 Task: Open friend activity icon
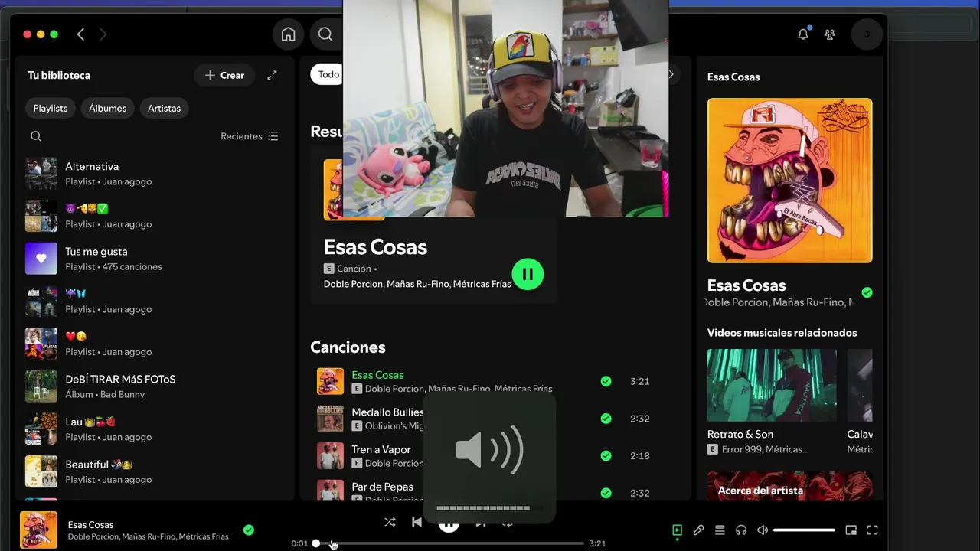coord(830,34)
